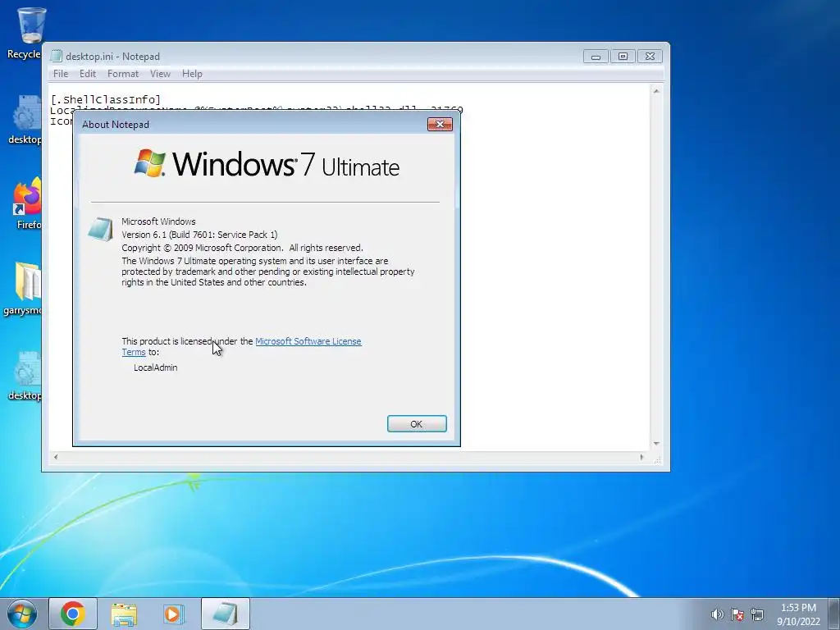
Task: Click the Show desktop button
Action: (834, 614)
